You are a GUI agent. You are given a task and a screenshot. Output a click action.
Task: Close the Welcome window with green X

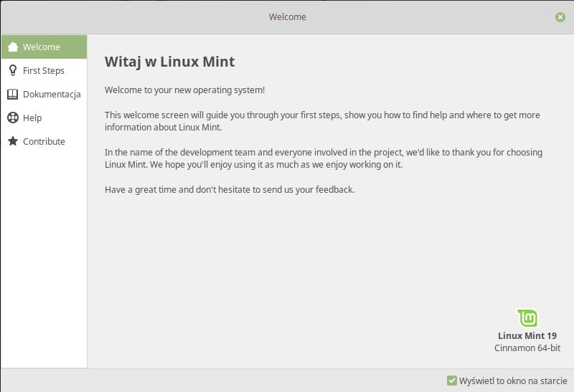click(560, 16)
